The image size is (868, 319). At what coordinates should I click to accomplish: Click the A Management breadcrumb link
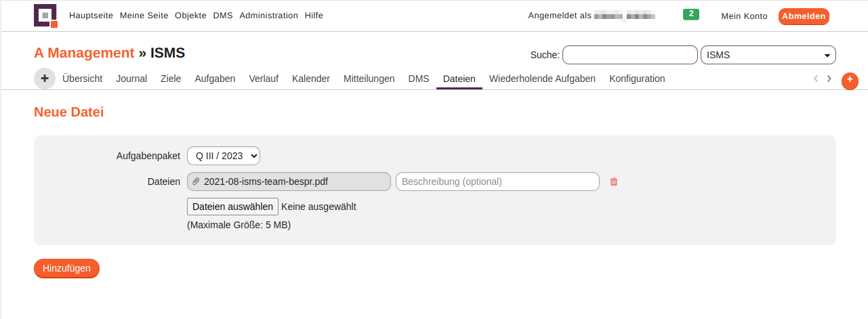click(x=84, y=53)
